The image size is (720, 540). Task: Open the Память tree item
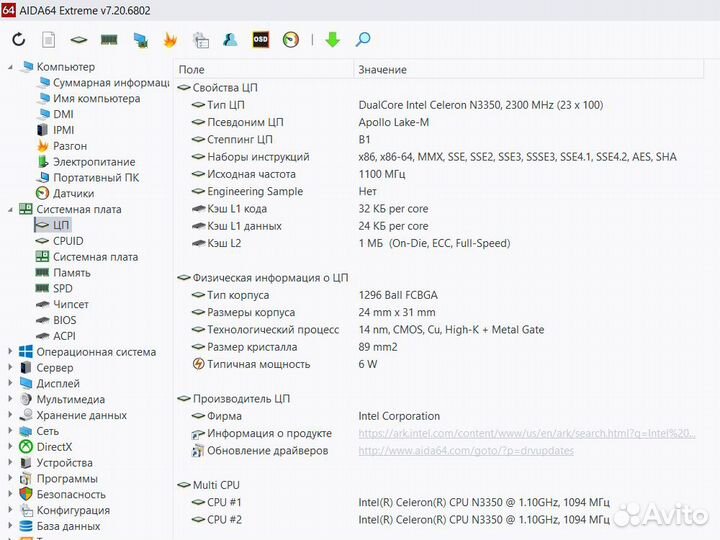63,273
